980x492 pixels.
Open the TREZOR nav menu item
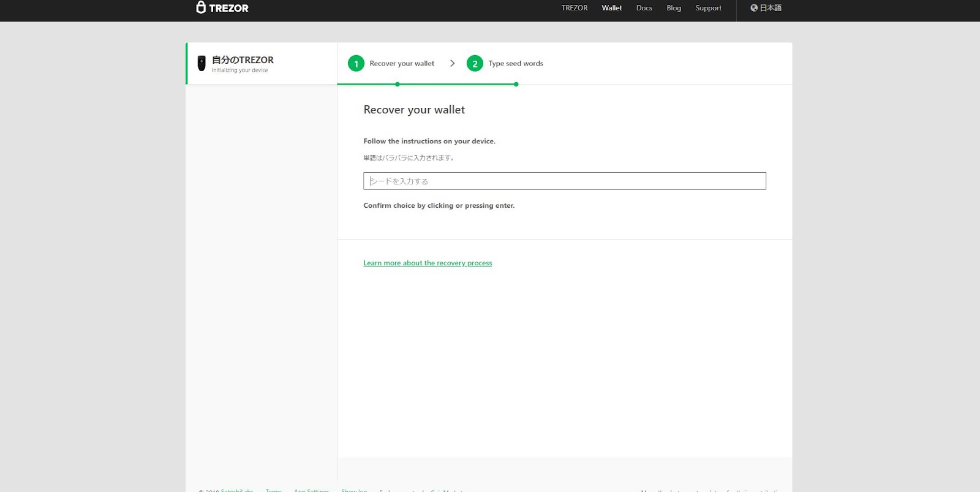[574, 8]
